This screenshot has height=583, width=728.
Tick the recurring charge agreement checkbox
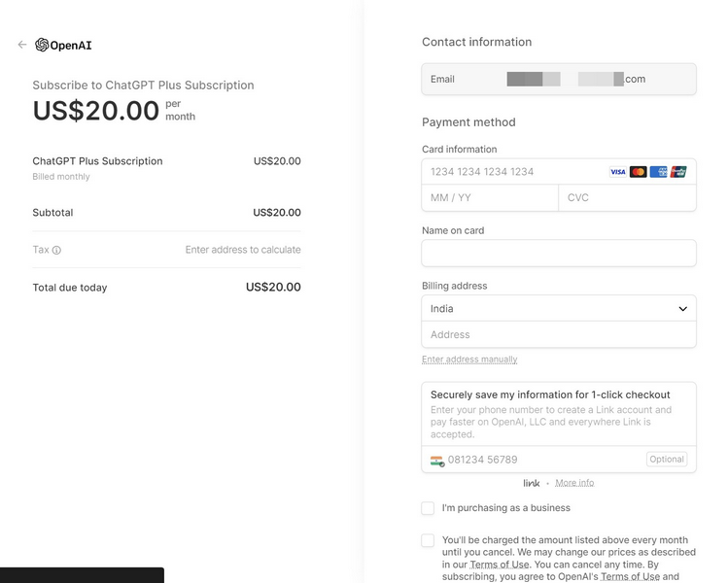(428, 540)
